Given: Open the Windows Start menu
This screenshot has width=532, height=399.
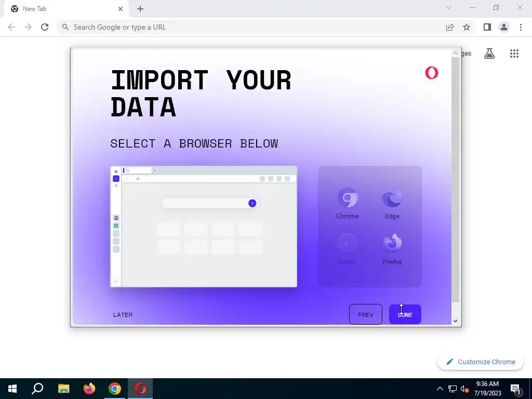Looking at the screenshot, I should (x=12, y=389).
